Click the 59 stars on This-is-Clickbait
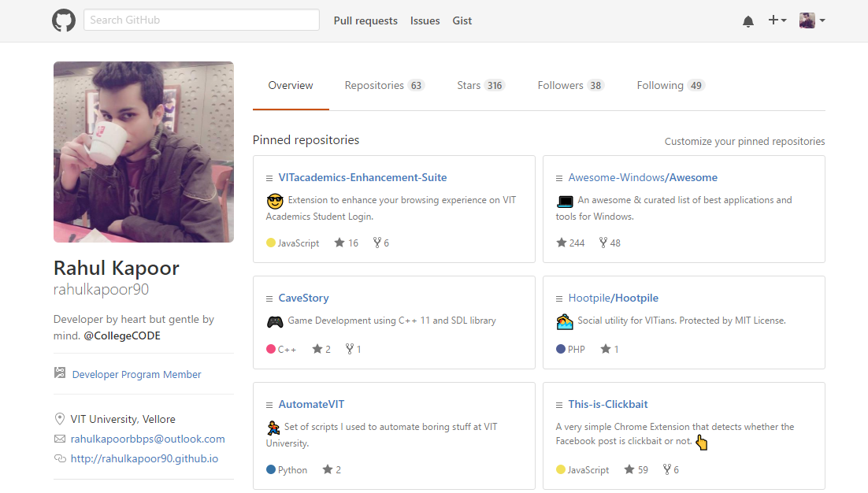Screen dimensions: 868x493 tap(636, 469)
